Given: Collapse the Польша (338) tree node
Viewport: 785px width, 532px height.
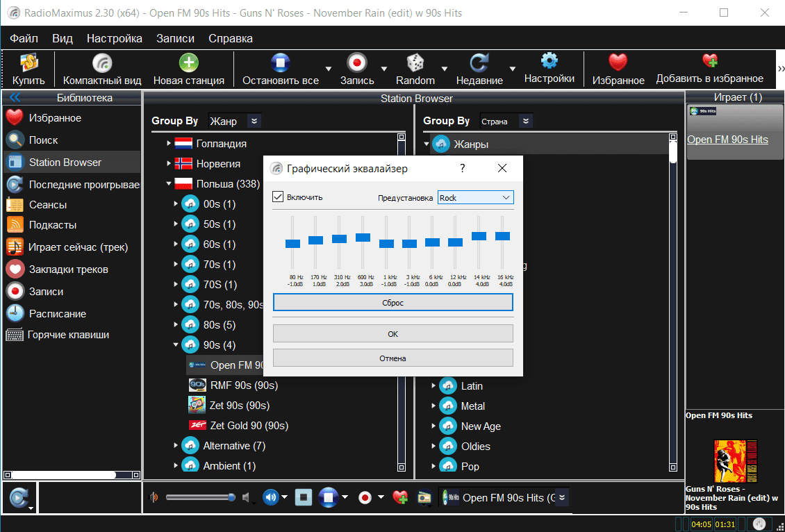Looking at the screenshot, I should pos(169,184).
